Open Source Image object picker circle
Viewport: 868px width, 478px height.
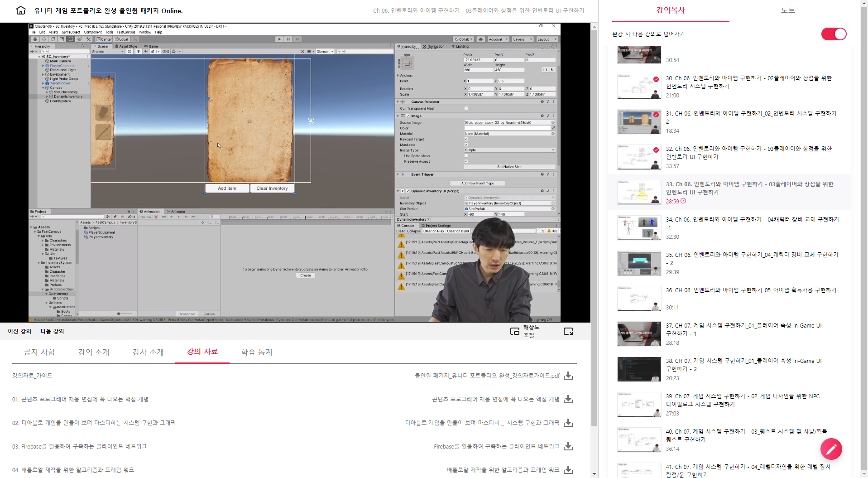(x=553, y=122)
